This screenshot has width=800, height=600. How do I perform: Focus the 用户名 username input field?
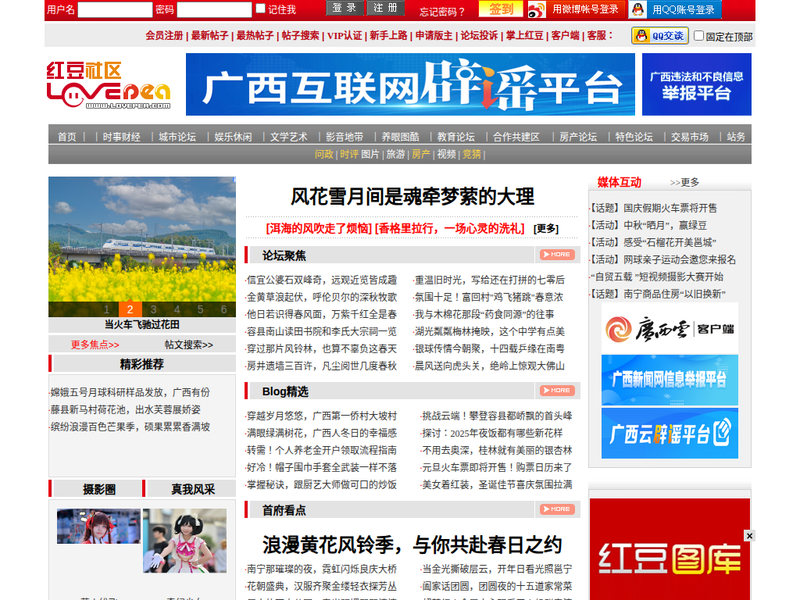point(114,10)
